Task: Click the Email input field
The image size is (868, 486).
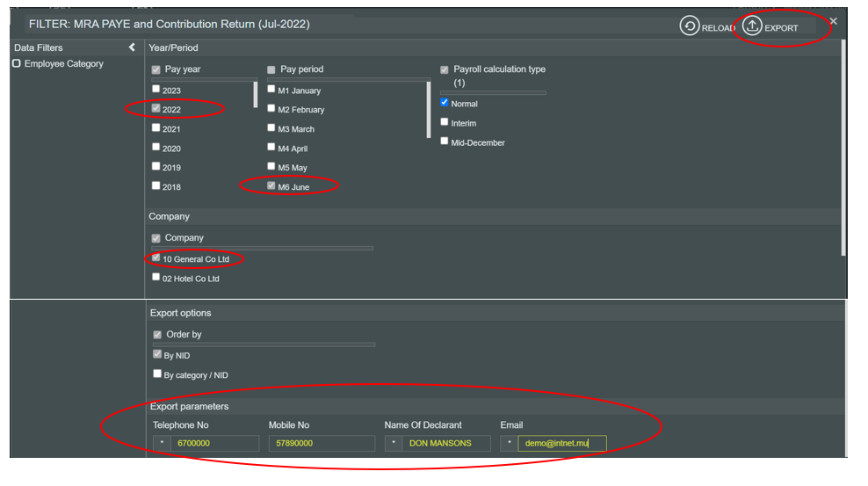Action: click(561, 444)
